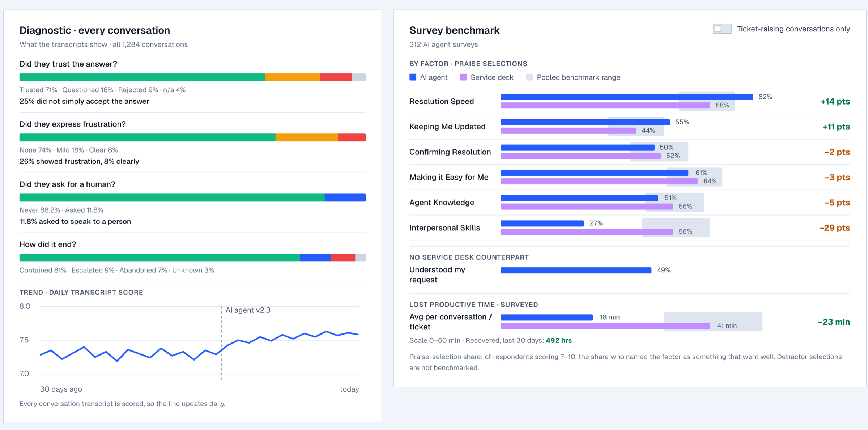Select the Interpersonal Skills factor label
Screen dimensions: 868x430
pyautogui.click(x=444, y=228)
